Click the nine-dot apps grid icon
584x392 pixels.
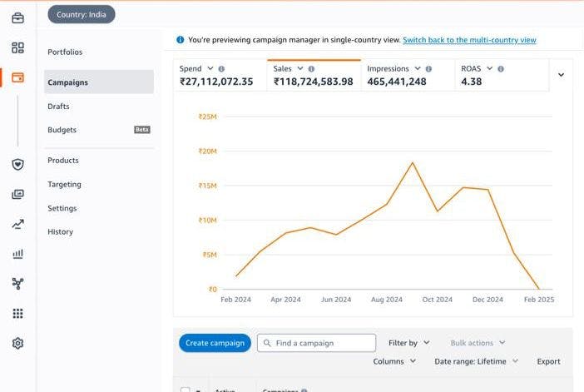coord(17,314)
